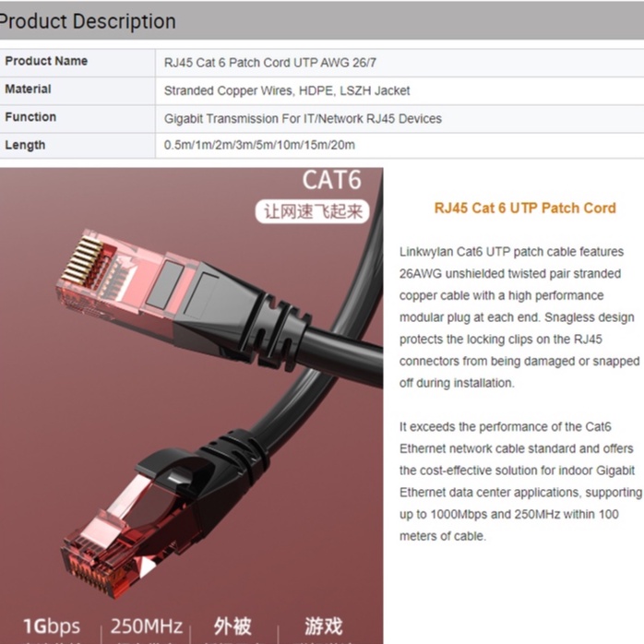Viewport: 644px width, 644px height.
Task: Click the Material row label
Action: (28, 89)
